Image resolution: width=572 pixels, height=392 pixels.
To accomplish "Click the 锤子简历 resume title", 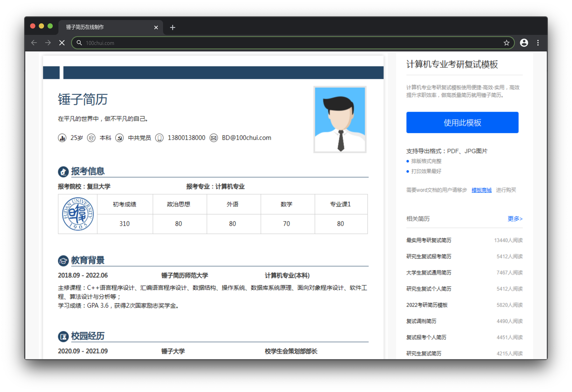I will [83, 99].
